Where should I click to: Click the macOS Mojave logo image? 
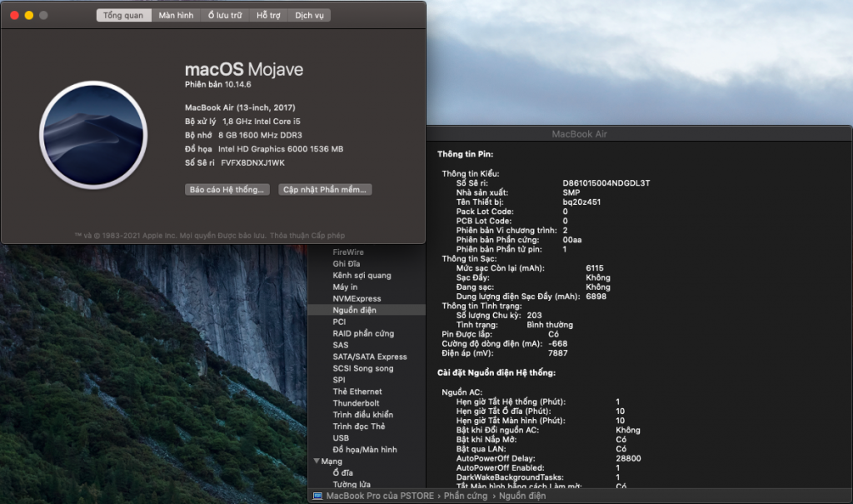point(93,135)
